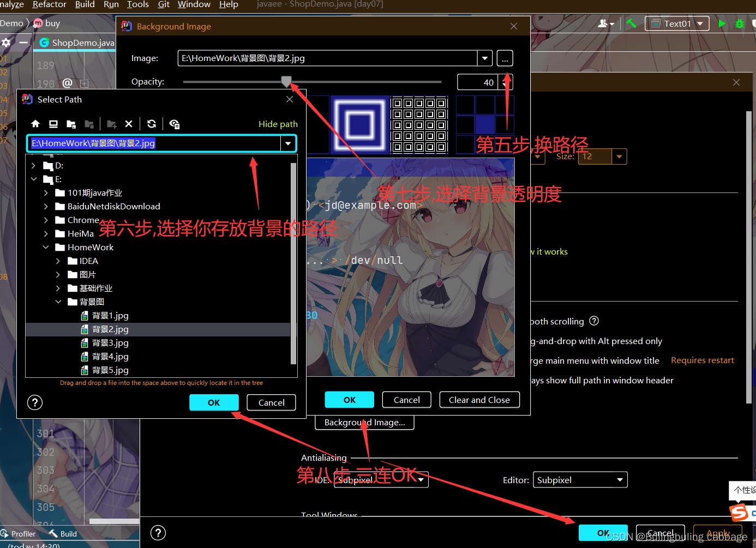Confirm Background Image with OK
The image size is (756, 548).
pyautogui.click(x=350, y=400)
